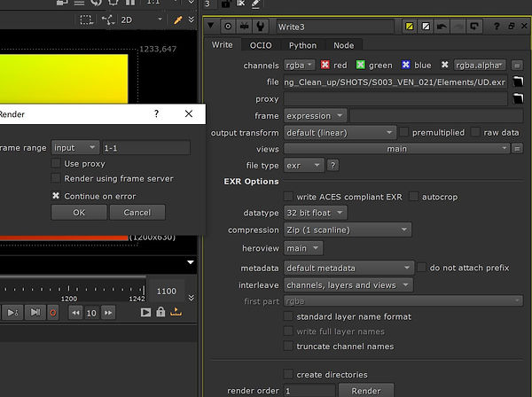Toggle the red channel checkbox
This screenshot has height=397, width=532.
click(x=325, y=65)
